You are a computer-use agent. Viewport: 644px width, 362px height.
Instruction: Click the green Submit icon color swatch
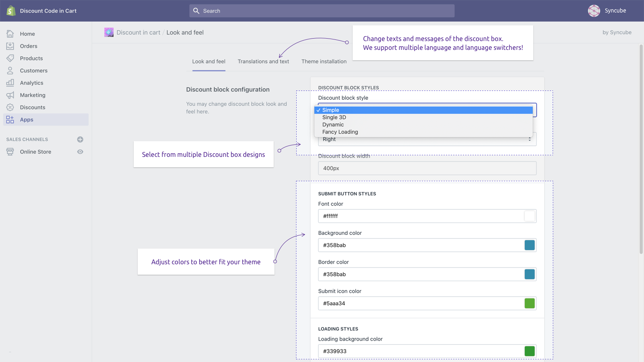(529, 303)
